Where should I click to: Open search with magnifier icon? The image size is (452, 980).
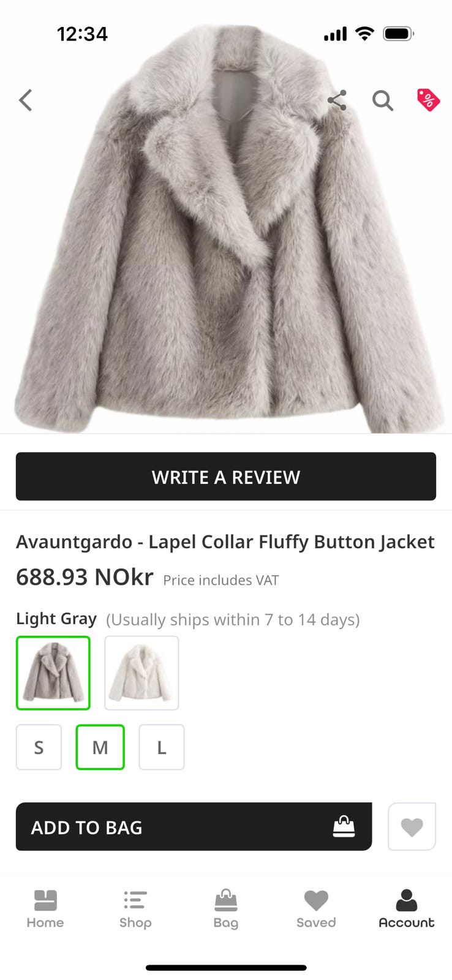coord(383,100)
